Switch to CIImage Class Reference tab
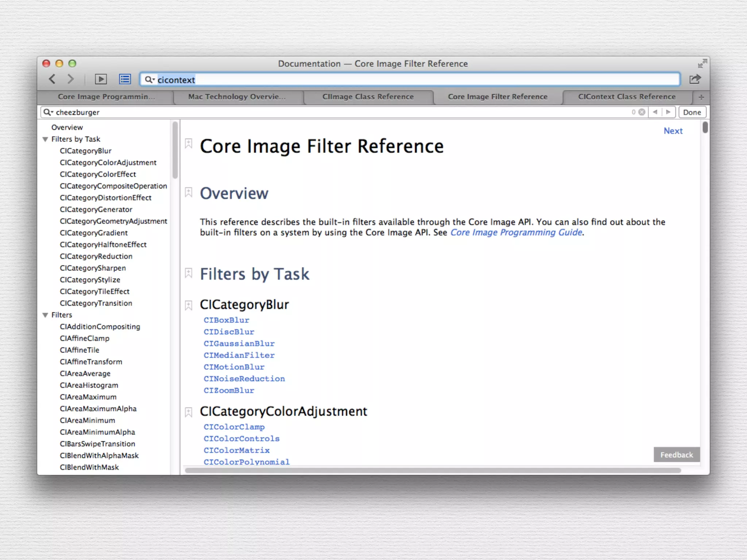The width and height of the screenshot is (747, 560). [368, 97]
